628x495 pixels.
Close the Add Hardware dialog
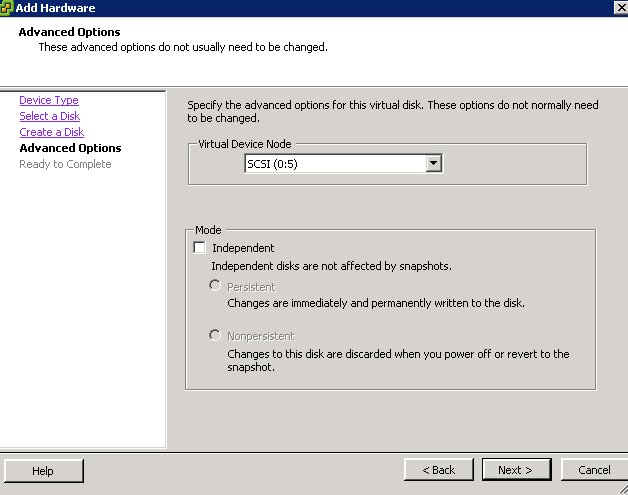[620, 7]
